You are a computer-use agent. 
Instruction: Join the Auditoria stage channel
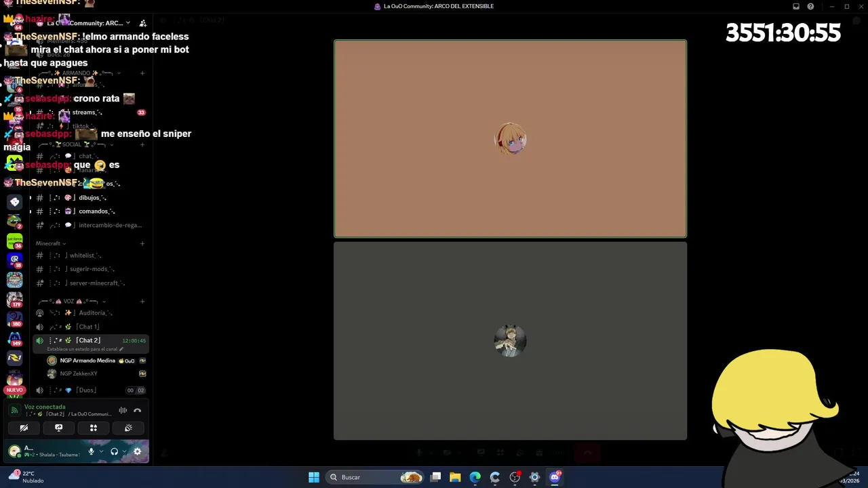pyautogui.click(x=90, y=312)
